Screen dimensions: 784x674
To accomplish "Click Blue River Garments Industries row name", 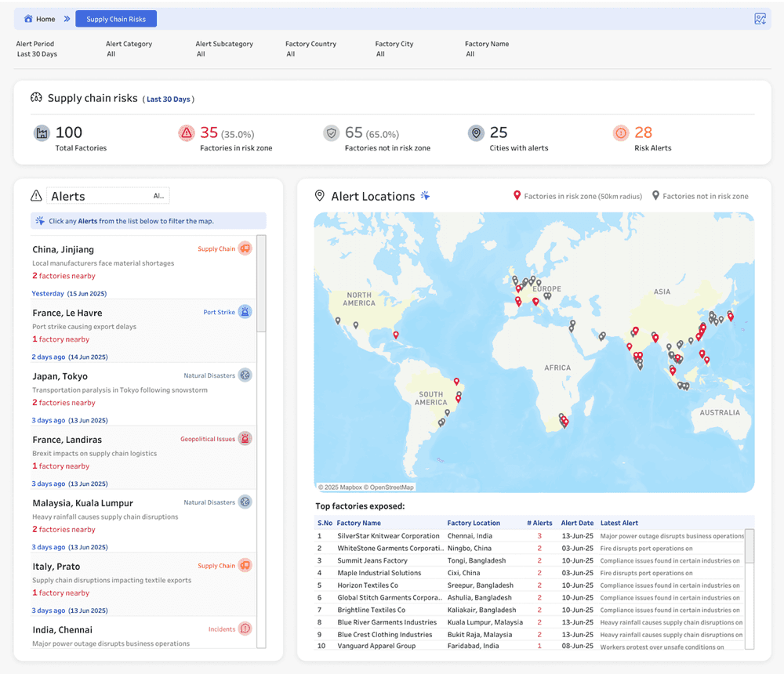I will [x=387, y=622].
